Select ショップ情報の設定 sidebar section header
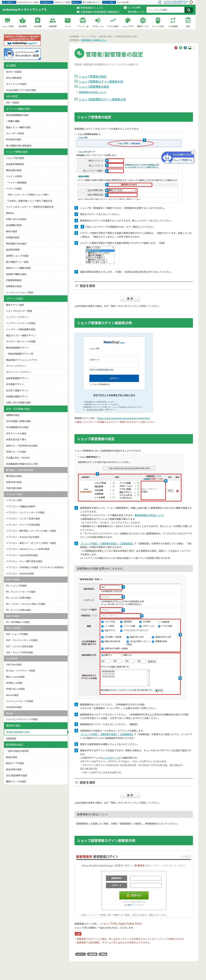The image size is (206, 980). point(36,152)
